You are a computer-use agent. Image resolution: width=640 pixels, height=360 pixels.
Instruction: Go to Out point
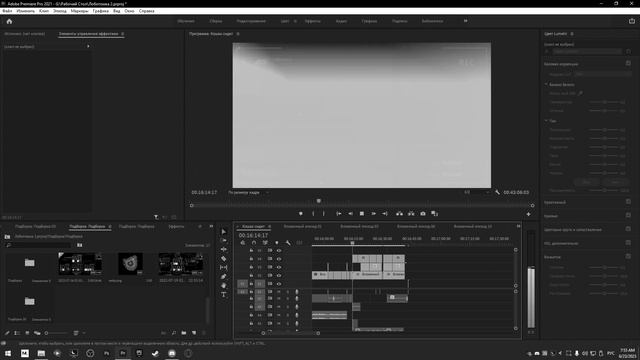pos(384,213)
